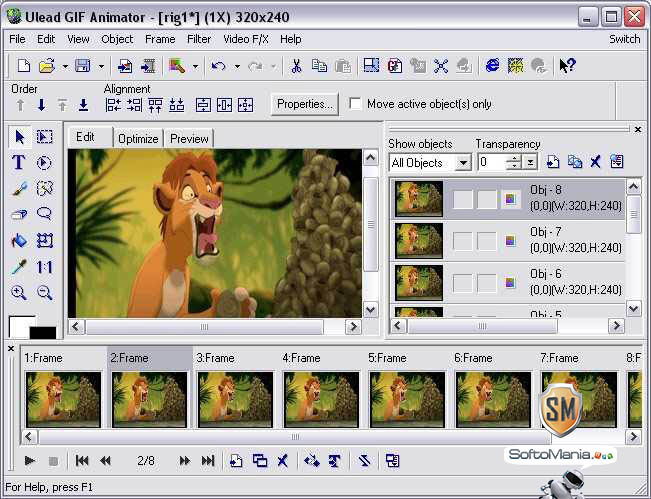Expand the Save dropdown arrow
Image resolution: width=651 pixels, height=499 pixels.
point(100,66)
